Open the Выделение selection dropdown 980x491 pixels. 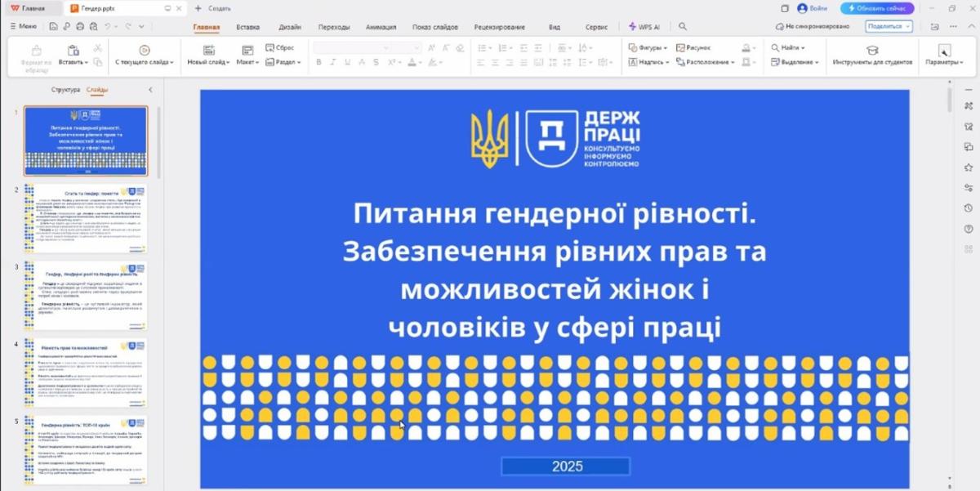coord(795,62)
